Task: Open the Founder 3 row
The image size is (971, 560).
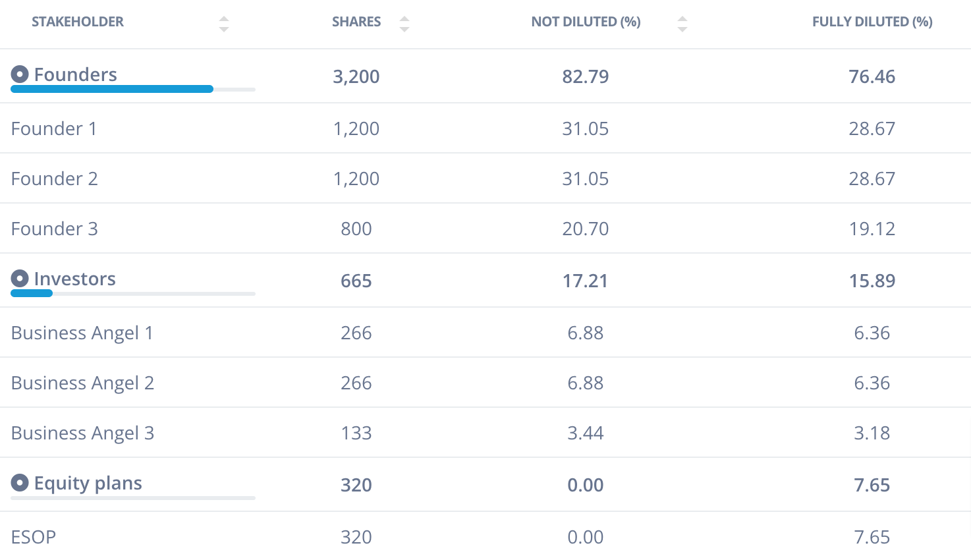Action: 55,229
